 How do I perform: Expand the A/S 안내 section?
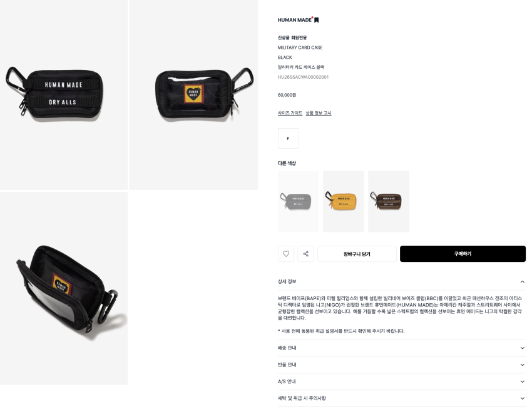[x=402, y=381]
